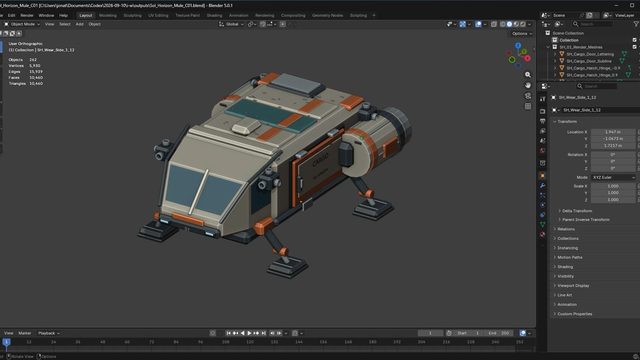
Task: Open the Scene properties tab icon
Action: tap(542, 141)
